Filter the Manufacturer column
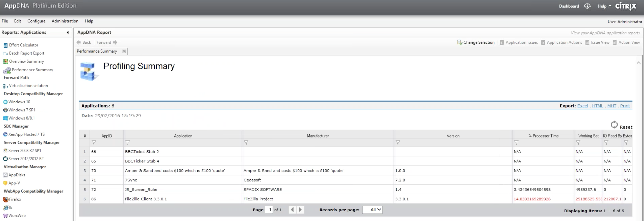This screenshot has height=221, width=644. [246, 143]
